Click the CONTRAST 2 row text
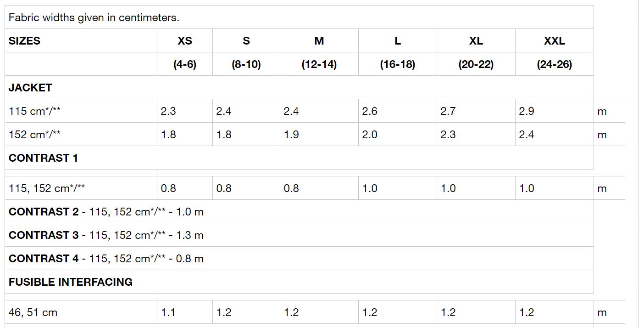The height and width of the screenshot is (328, 644). [106, 212]
